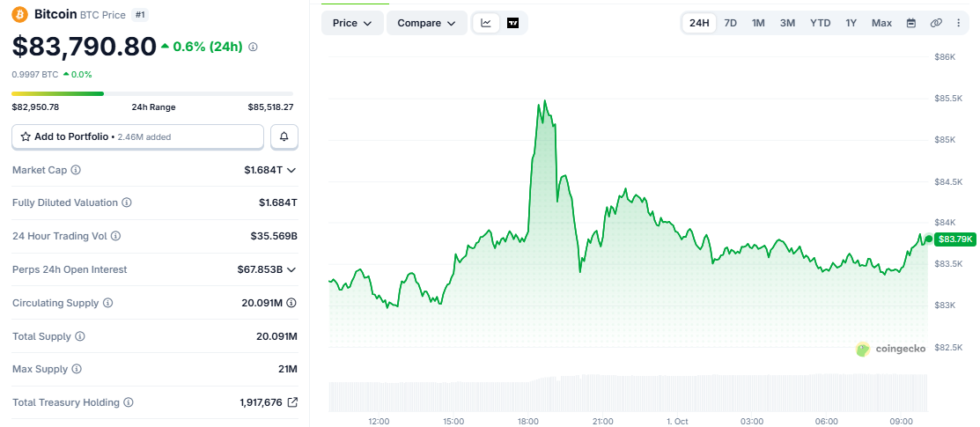Open Circulating Supply info icon
980x427 pixels.
[107, 303]
